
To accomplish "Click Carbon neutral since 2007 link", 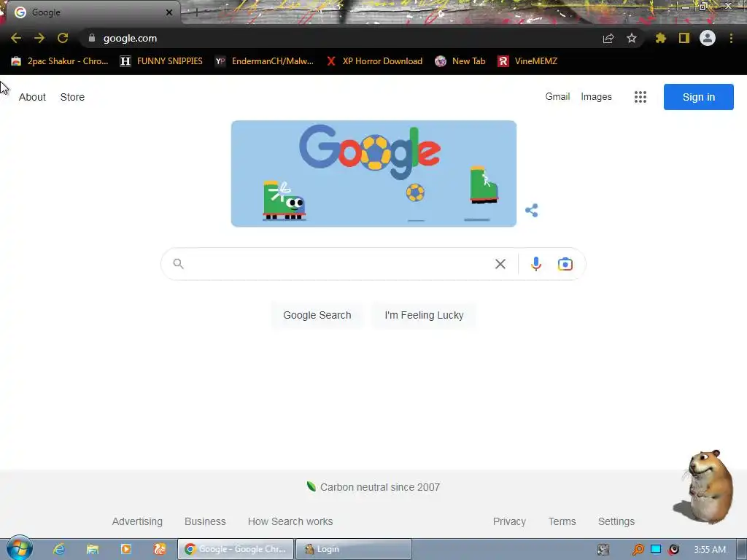I will (x=379, y=487).
